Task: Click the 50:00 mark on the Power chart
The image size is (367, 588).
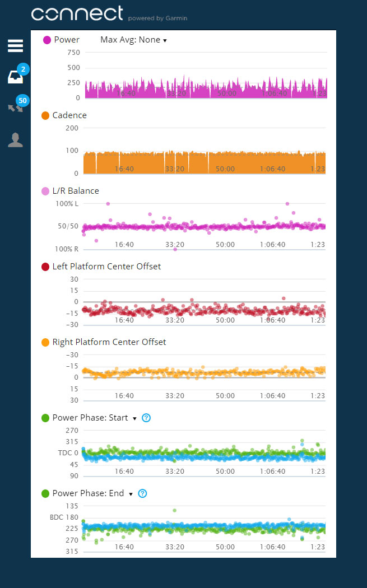Action: coord(225,93)
